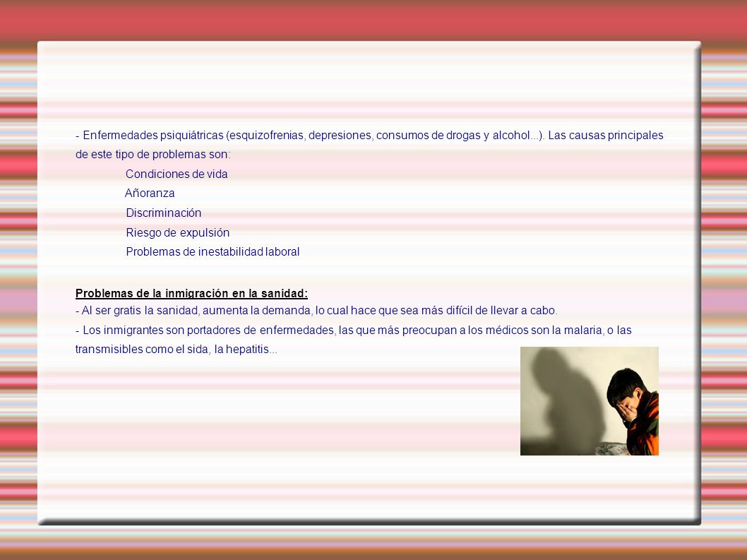The height and width of the screenshot is (560, 747).
Task: Select the heading 'Problemas de la inmigración en la sanidad:'
Action: 191,293
